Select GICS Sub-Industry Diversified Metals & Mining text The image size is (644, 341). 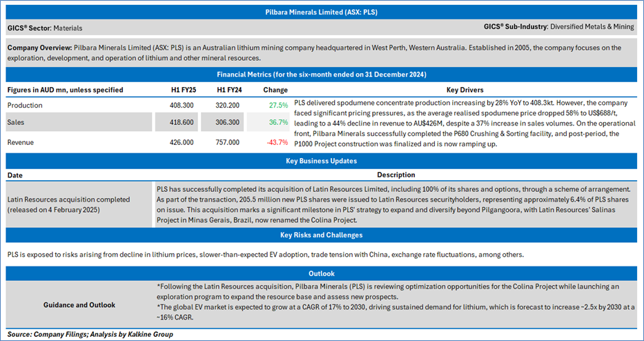point(559,27)
